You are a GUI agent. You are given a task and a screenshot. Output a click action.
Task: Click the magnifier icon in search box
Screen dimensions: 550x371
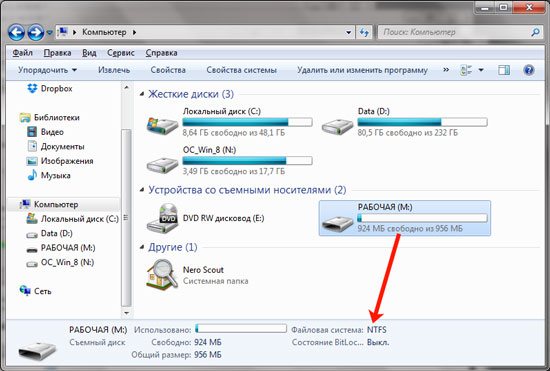535,32
